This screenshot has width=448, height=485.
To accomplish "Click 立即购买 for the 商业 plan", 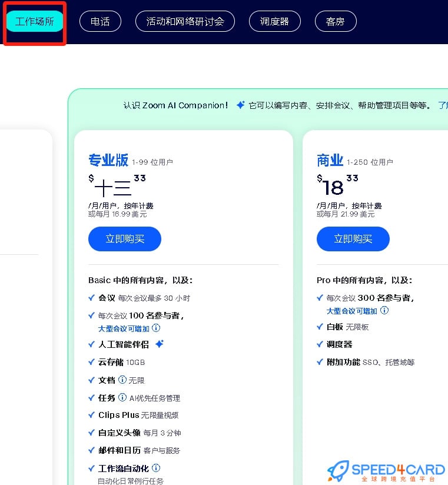I will 353,239.
